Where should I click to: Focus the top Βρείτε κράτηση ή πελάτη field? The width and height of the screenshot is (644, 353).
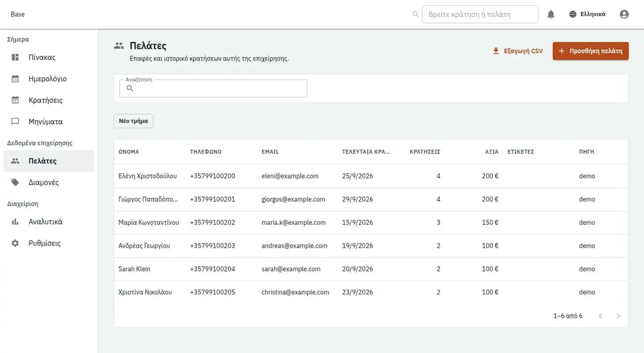(x=480, y=14)
